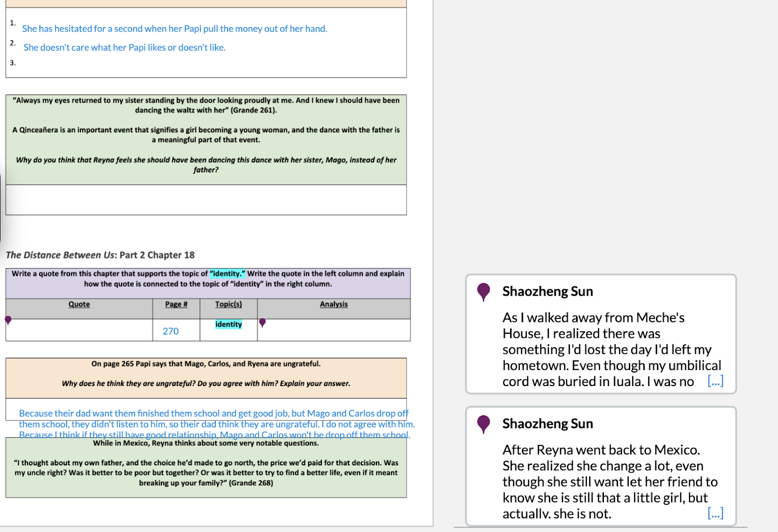Click the empty Quote cell in the table
The image size is (778, 532).
pos(79,330)
